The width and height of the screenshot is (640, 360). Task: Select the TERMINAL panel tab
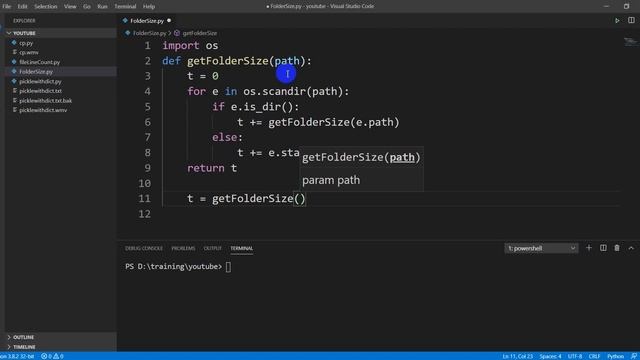pos(242,248)
